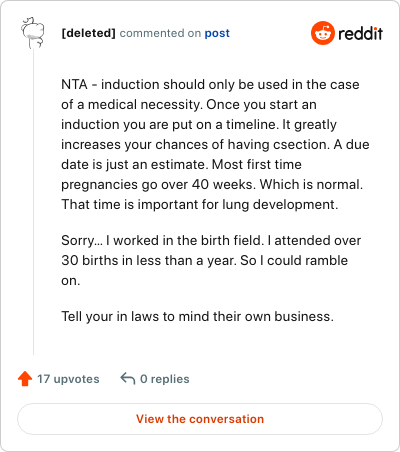
Task: Click the reply arrow icon
Action: point(128,379)
